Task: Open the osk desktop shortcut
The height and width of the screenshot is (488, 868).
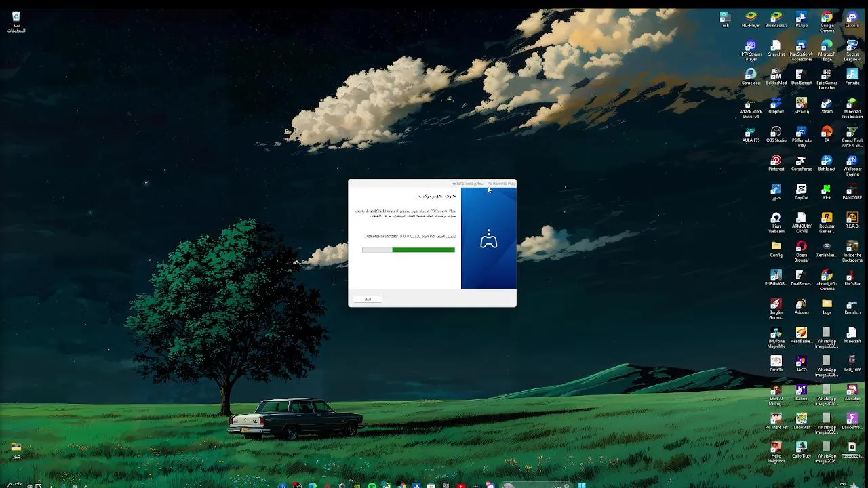Action: [726, 19]
